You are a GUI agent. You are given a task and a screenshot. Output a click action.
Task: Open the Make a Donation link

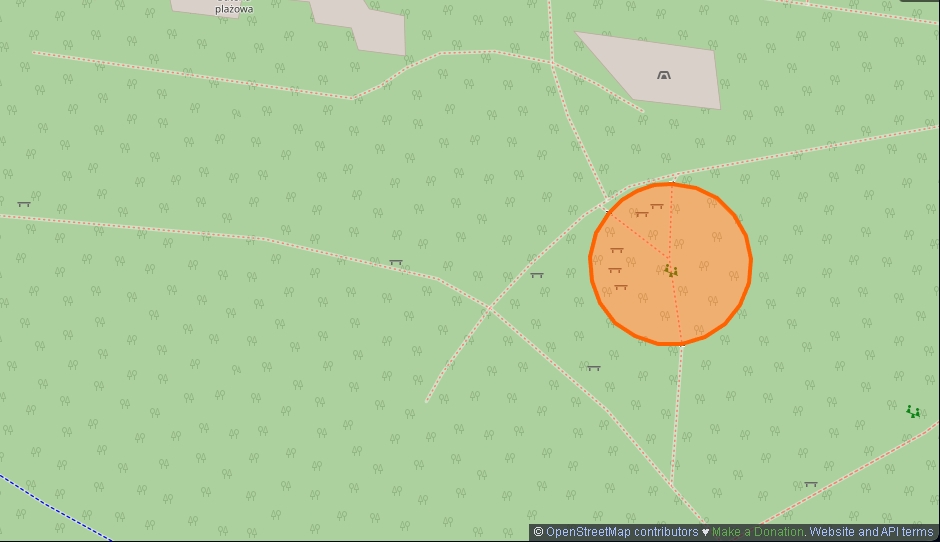tap(757, 532)
